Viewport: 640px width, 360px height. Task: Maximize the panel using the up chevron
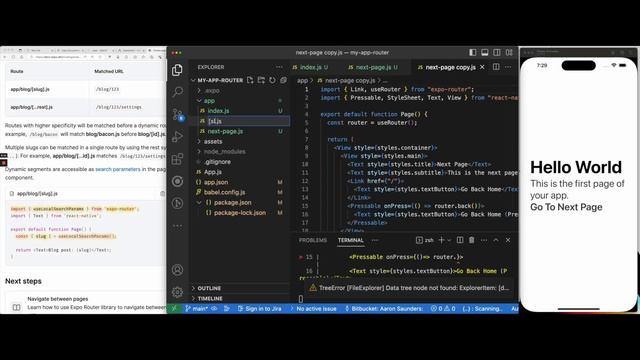(496, 240)
